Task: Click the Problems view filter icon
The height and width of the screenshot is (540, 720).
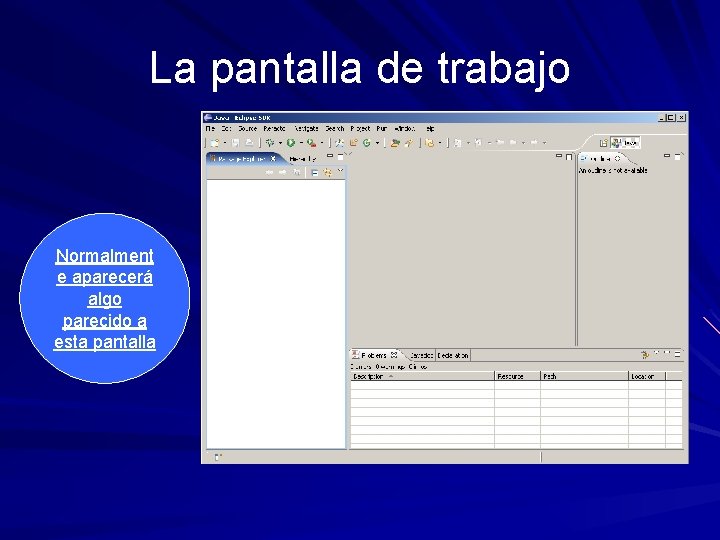Action: (645, 354)
